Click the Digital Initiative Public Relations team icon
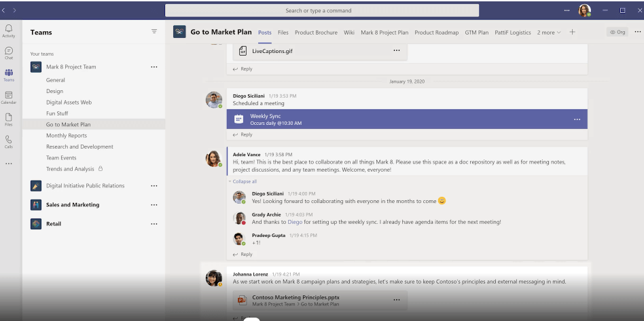 [36, 185]
